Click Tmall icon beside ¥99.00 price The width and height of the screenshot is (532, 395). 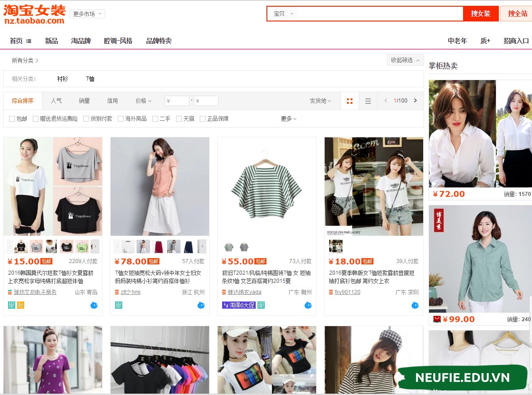[437, 319]
